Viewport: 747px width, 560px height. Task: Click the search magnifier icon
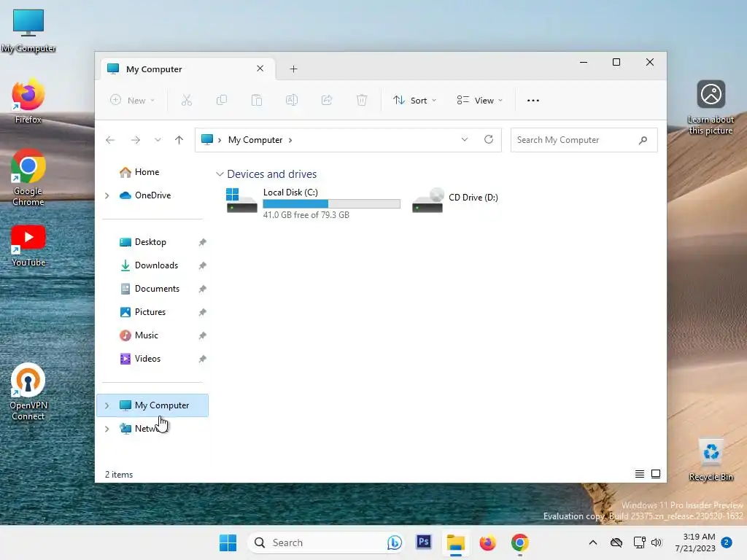[643, 140]
